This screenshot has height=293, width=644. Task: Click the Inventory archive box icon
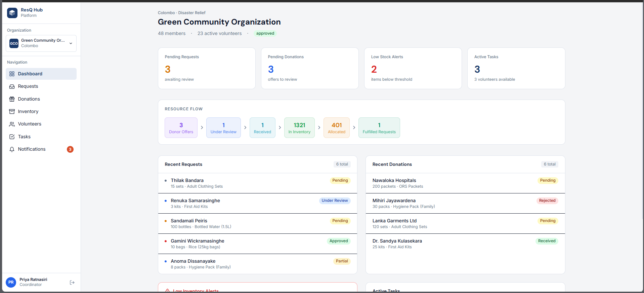click(12, 112)
